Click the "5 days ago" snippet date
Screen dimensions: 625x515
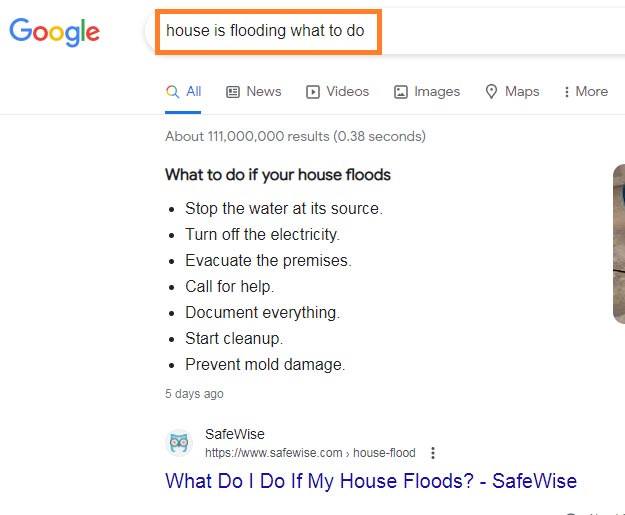194,394
